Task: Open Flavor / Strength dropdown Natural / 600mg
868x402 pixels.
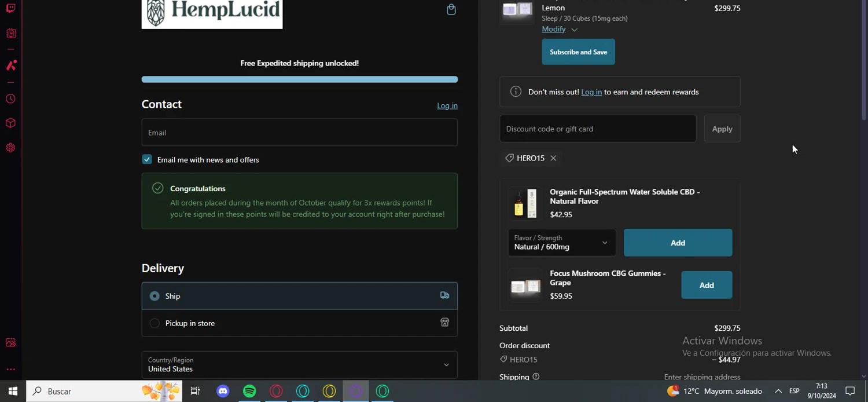Action: [562, 243]
